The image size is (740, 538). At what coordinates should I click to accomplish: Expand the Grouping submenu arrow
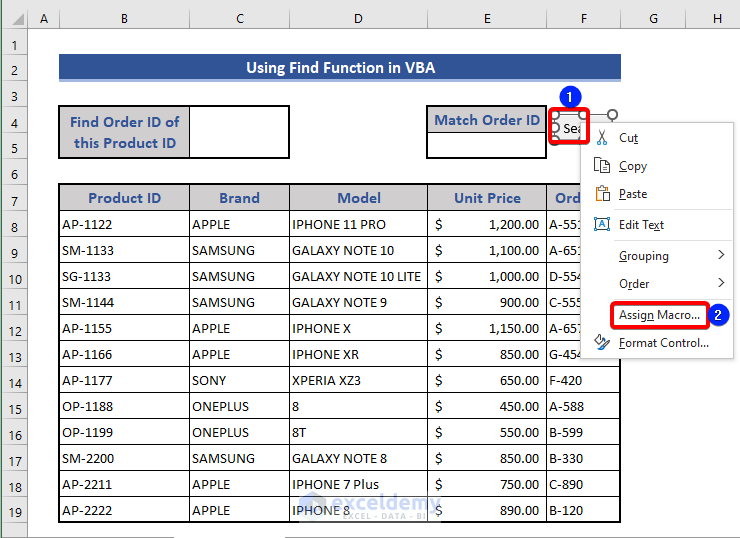[x=721, y=256]
